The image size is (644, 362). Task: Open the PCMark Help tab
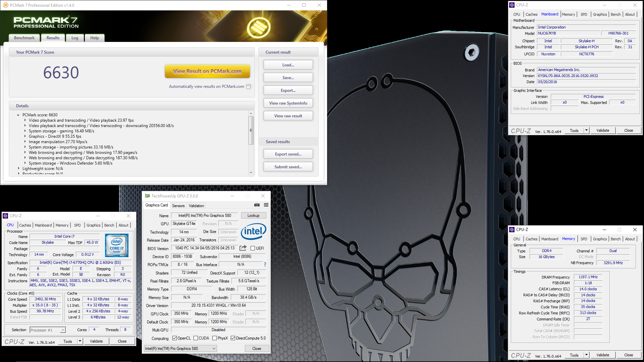point(95,38)
